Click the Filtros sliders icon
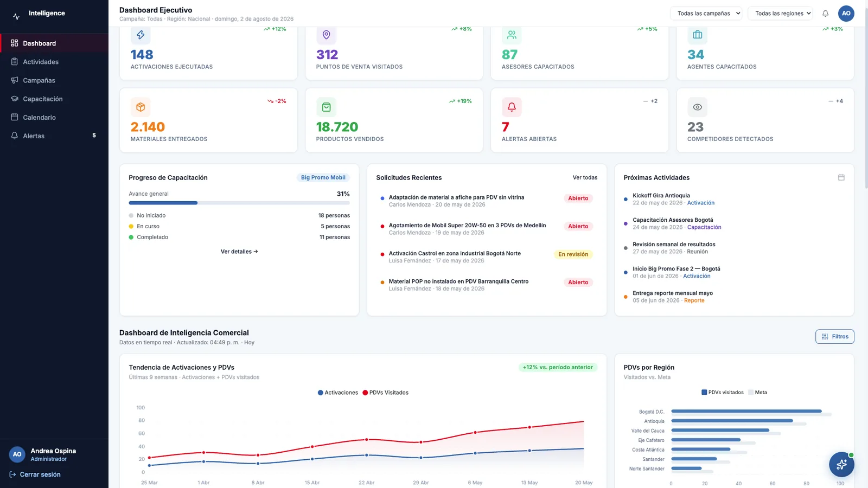This screenshot has width=868, height=488. point(825,337)
